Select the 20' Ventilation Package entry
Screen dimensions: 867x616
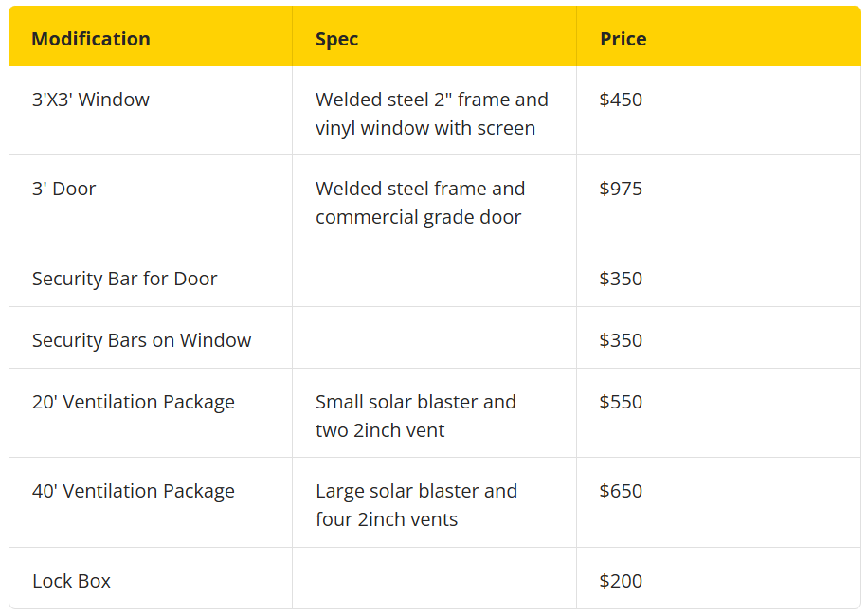(x=134, y=402)
